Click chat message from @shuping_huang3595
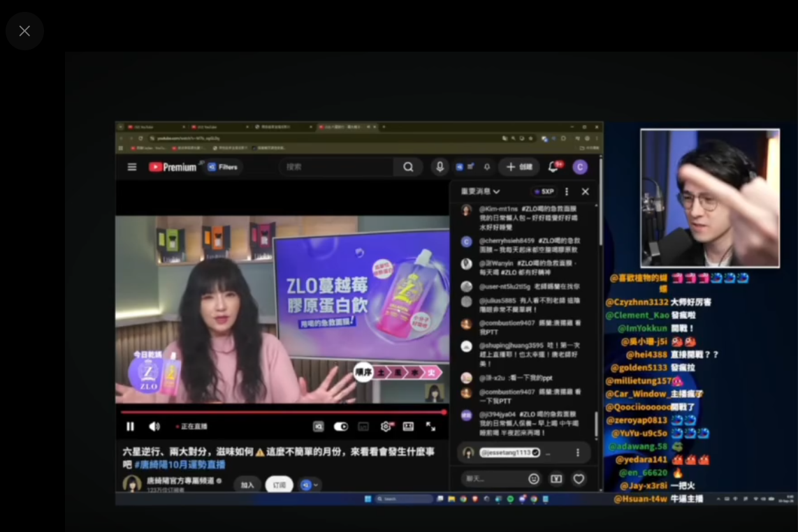This screenshot has width=798, height=532. (523, 354)
